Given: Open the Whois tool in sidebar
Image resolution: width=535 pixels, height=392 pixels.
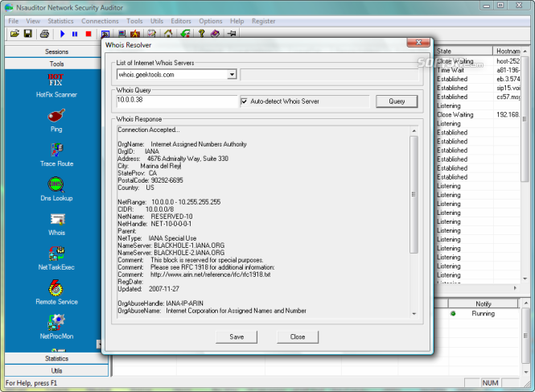Looking at the screenshot, I should pos(56,224).
